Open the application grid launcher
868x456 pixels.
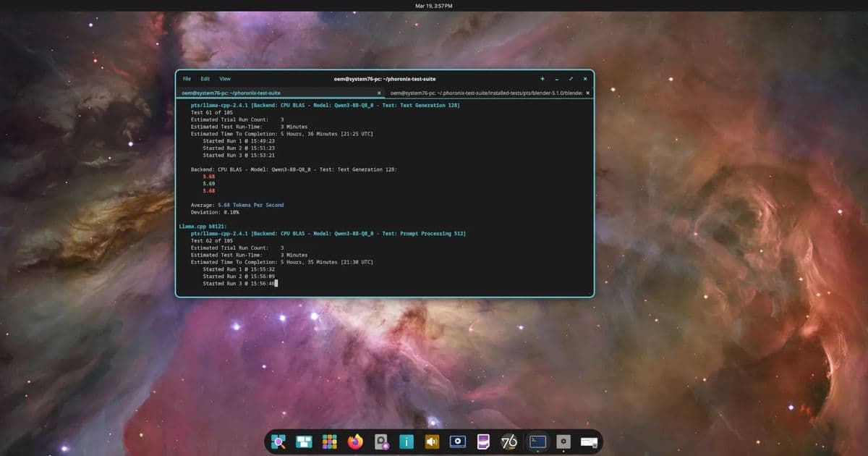click(x=330, y=441)
